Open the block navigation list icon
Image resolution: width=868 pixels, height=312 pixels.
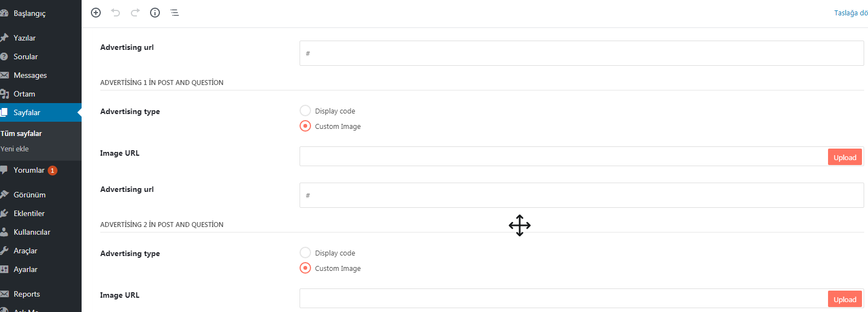[175, 13]
